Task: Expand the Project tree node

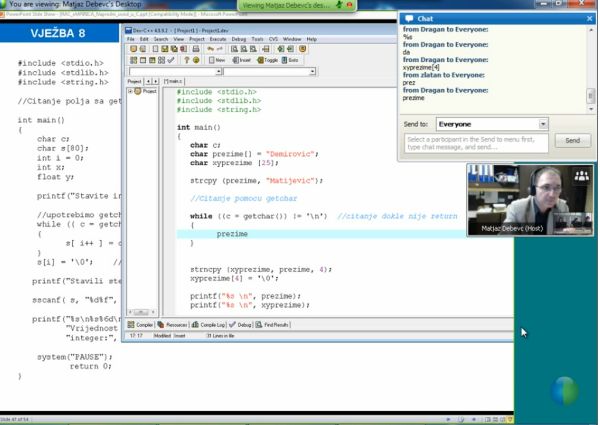Action: tap(130, 91)
